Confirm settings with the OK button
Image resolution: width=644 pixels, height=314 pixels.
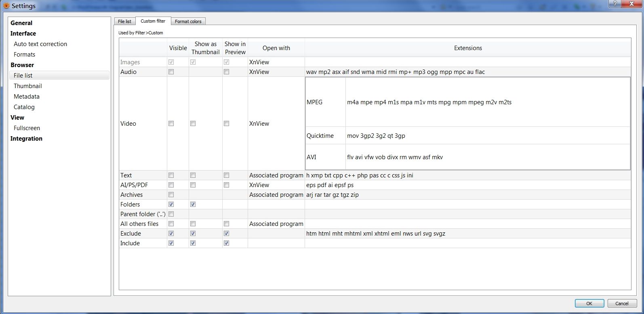point(589,303)
